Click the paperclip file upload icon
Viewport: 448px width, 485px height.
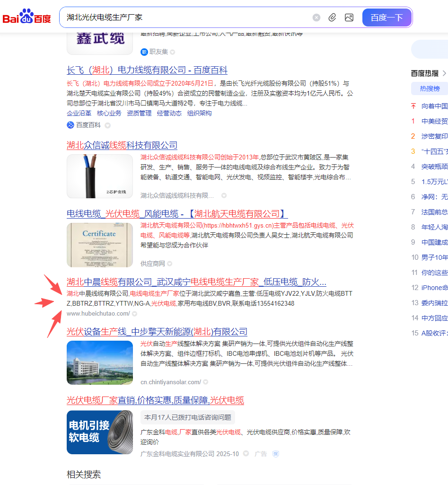pyautogui.click(x=333, y=18)
